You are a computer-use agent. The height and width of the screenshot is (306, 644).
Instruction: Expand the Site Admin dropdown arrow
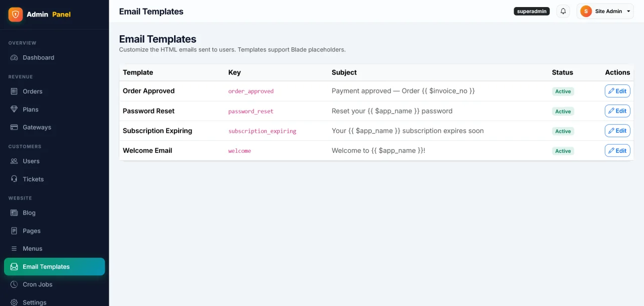click(x=628, y=11)
